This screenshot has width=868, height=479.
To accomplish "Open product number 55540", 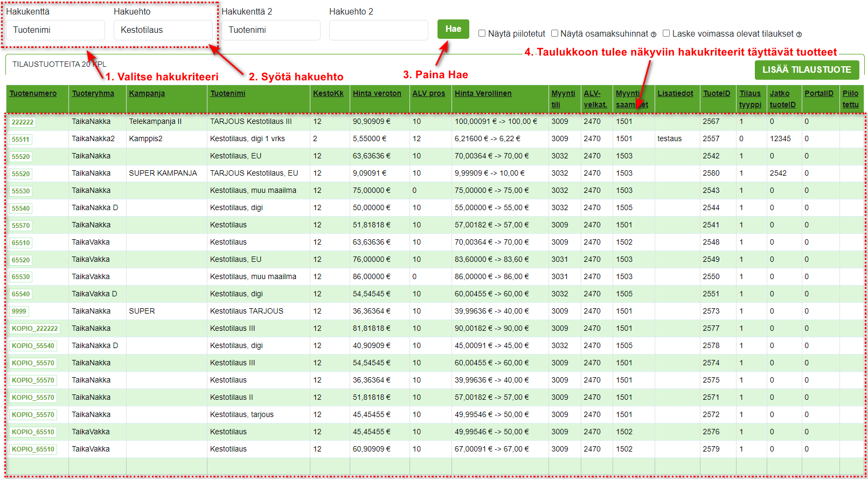I will [20, 209].
